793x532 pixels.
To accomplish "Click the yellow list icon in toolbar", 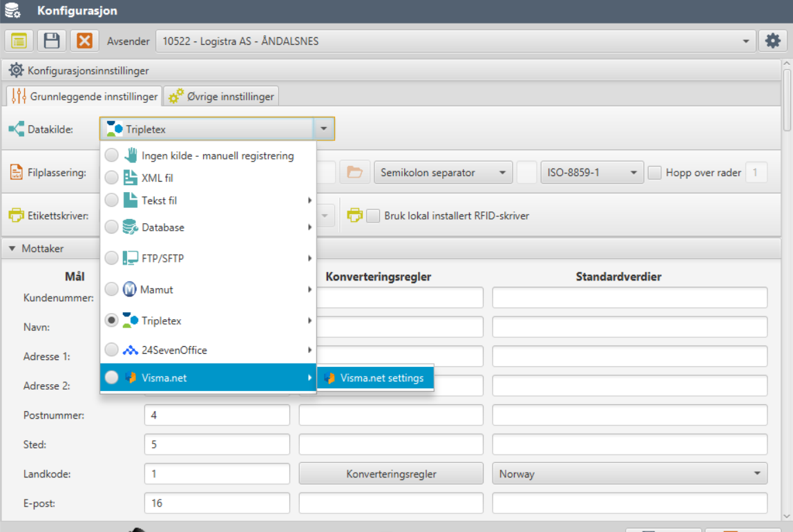I will [x=19, y=40].
